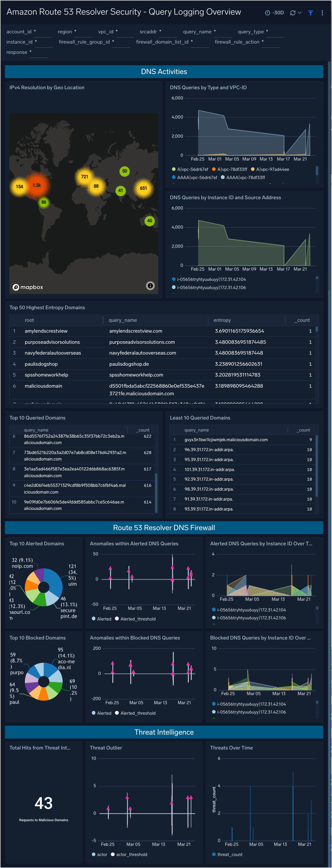Click the Mapbox logo on map
This screenshot has height=868, width=332.
(28, 287)
